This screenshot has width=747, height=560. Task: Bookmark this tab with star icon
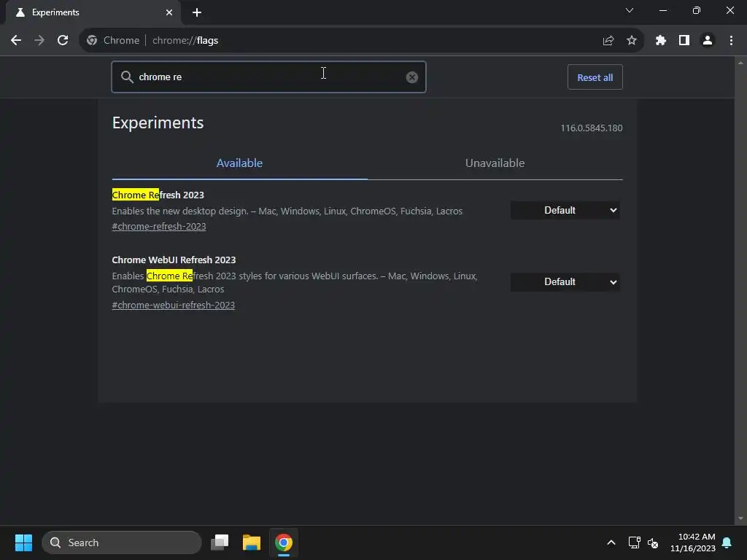click(632, 41)
